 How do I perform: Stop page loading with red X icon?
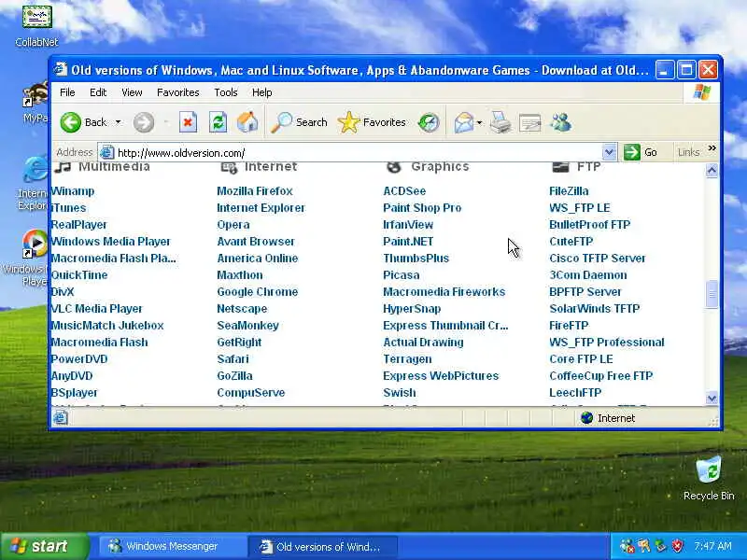[189, 122]
